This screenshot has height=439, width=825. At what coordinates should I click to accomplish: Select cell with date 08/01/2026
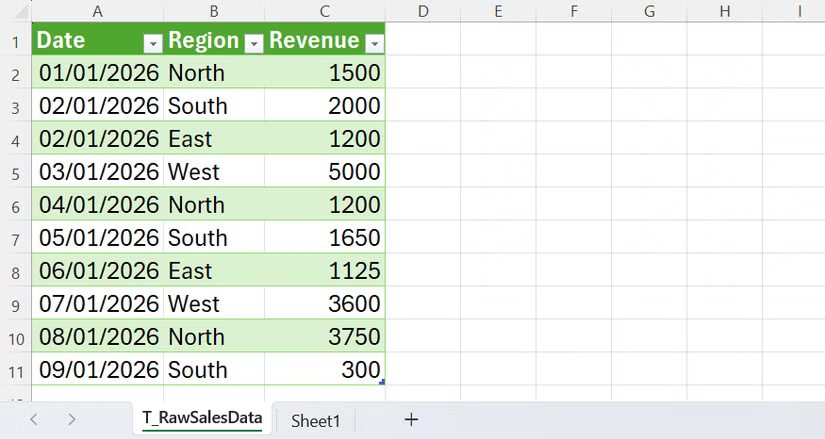[97, 336]
